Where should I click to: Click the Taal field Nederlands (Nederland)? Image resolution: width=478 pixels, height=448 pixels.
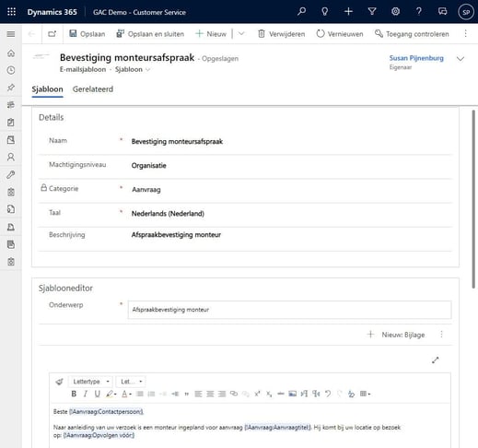[168, 214]
